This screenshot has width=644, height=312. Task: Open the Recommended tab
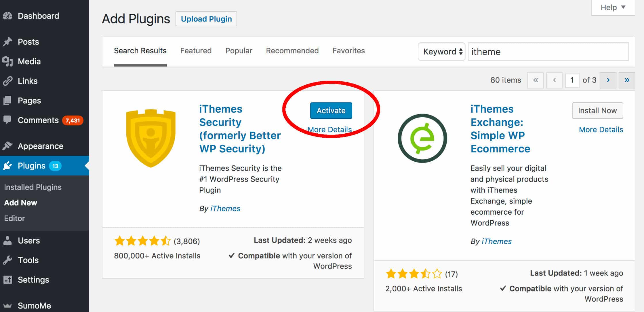(292, 51)
